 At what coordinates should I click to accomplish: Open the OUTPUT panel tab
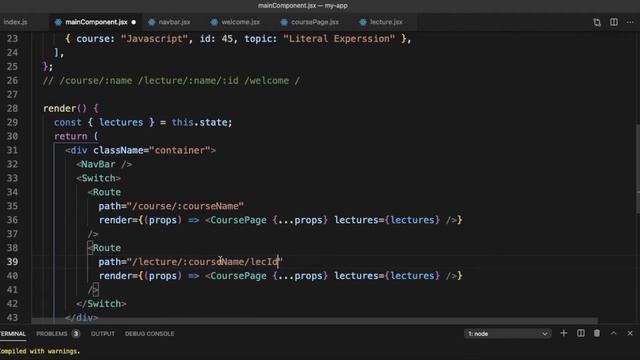[102, 333]
